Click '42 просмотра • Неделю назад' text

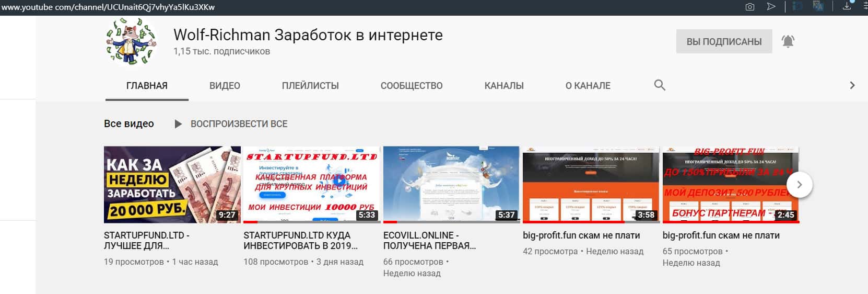click(x=583, y=251)
